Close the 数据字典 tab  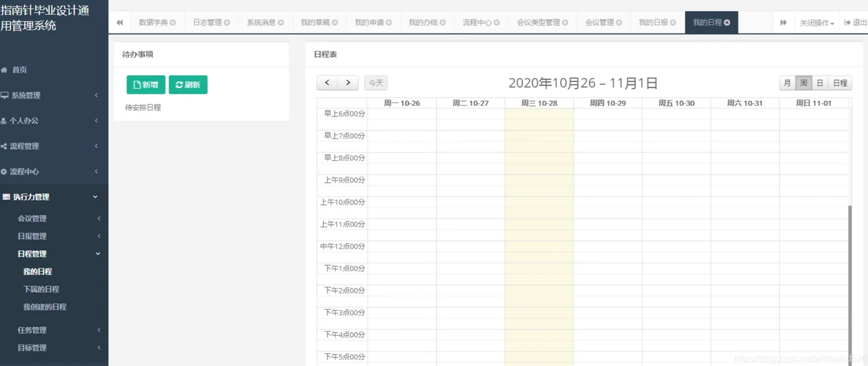(x=173, y=22)
